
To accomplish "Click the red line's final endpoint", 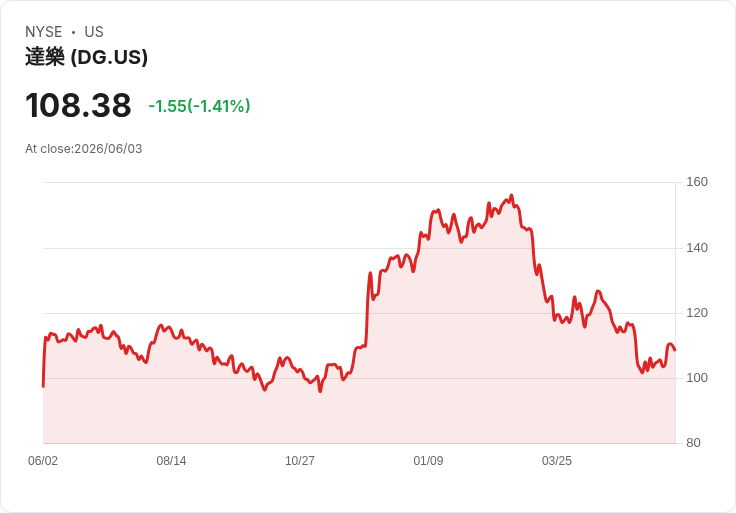I will click(675, 350).
